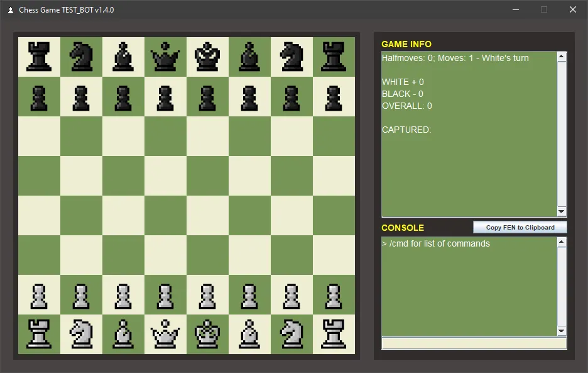Viewport: 588px width, 373px height.
Task: Select the black rook on a8
Action: 39,57
